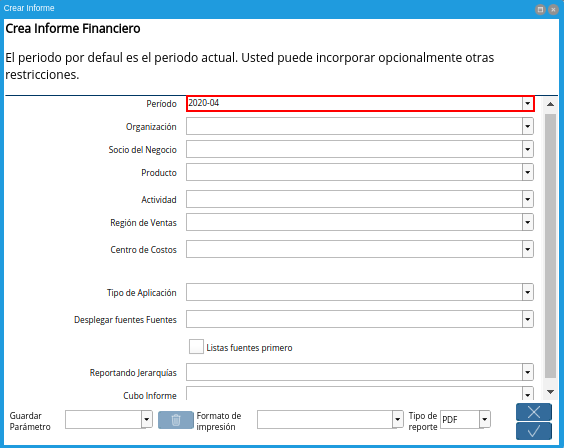Open the Tipo de reporte PDF dropdown
The width and height of the screenshot is (564, 448).
coord(485,420)
